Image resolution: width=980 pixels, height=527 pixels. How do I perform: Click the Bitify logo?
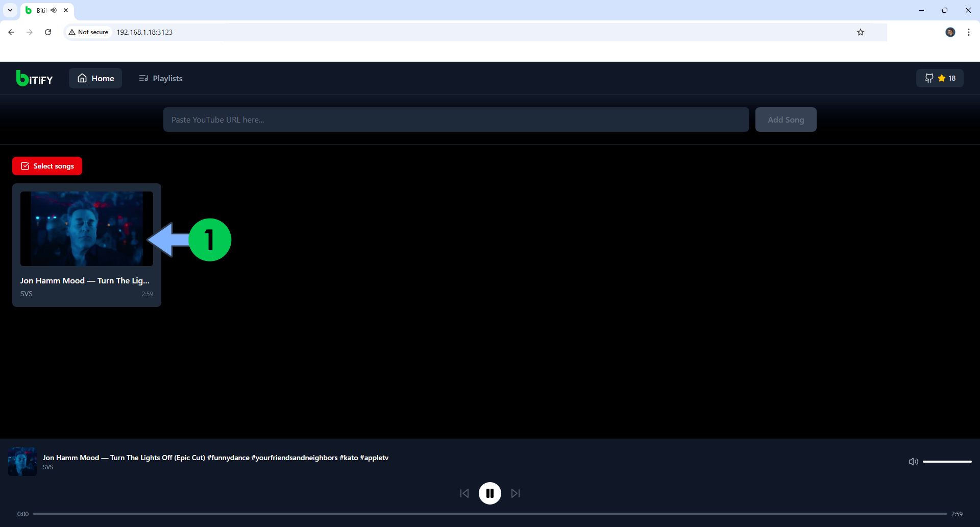coord(34,78)
